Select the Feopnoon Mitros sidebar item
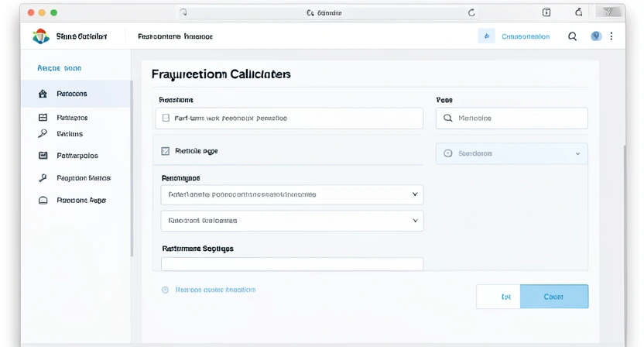 [84, 178]
